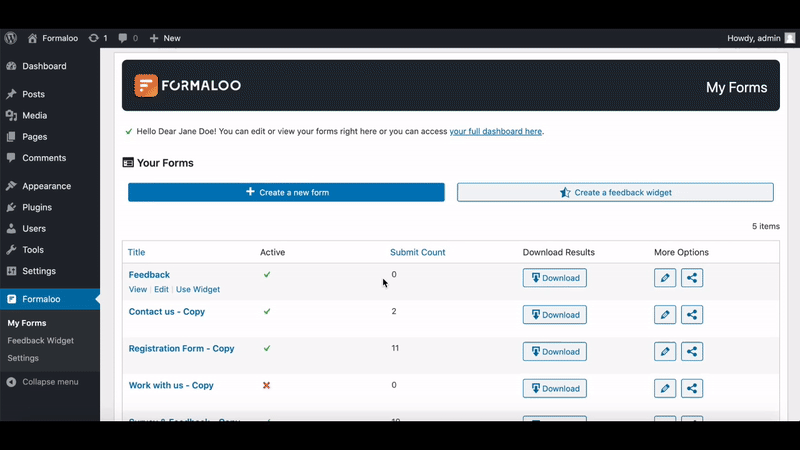Click the Download Results column header
This screenshot has width=800, height=450.
559,252
